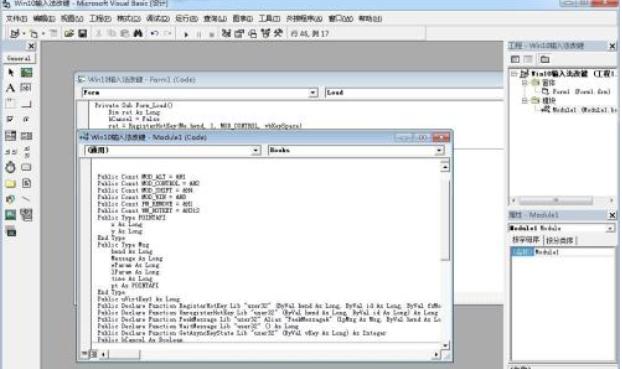Viewport: 622px width, 369px height.
Task: Open object dropdown in Module1 code window
Action: 256,150
